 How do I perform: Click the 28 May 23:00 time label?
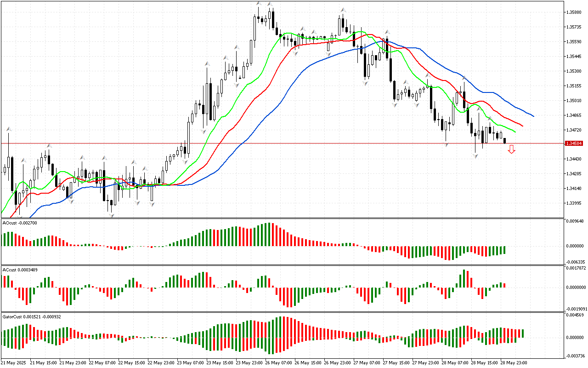[514, 363]
